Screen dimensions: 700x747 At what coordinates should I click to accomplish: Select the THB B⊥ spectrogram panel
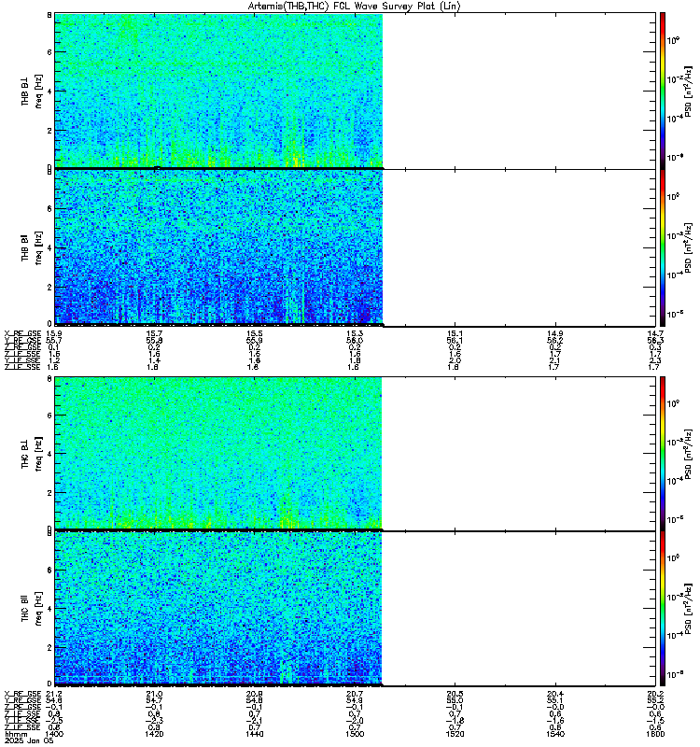(356, 91)
